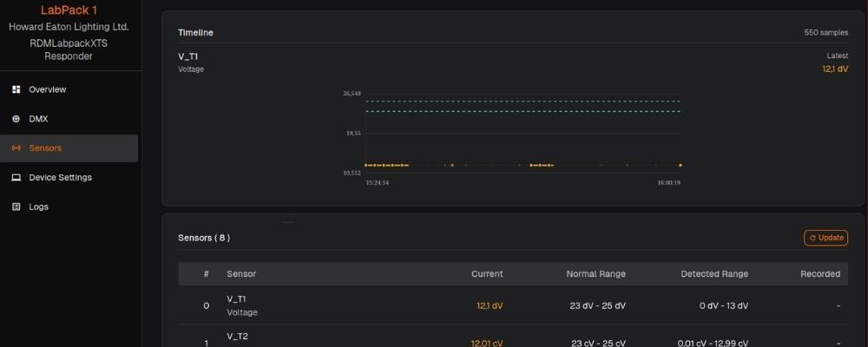The height and width of the screenshot is (347, 868).
Task: Select the V_T1 sensor row name
Action: [236, 298]
